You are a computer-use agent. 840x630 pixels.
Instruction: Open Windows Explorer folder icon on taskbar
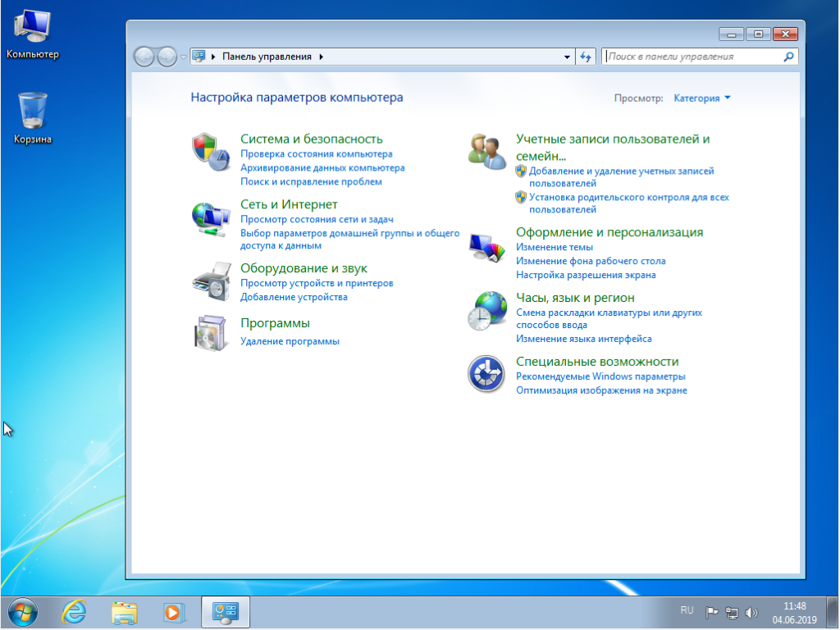tap(125, 612)
